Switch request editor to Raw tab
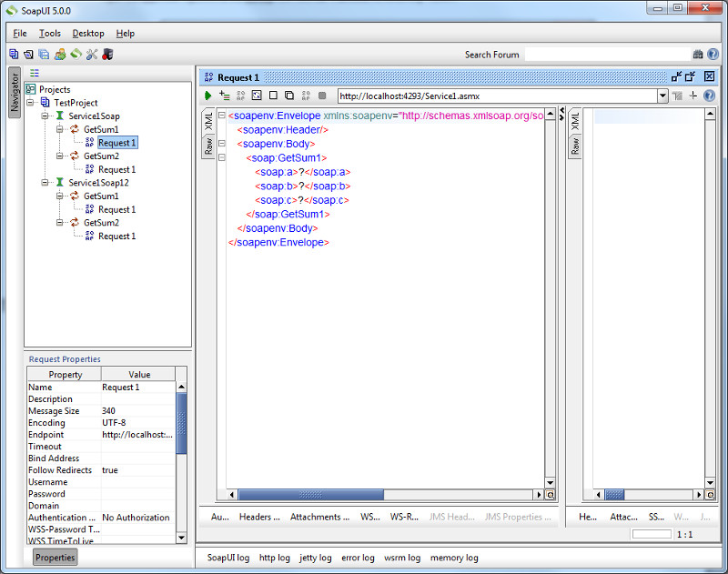 pos(208,146)
